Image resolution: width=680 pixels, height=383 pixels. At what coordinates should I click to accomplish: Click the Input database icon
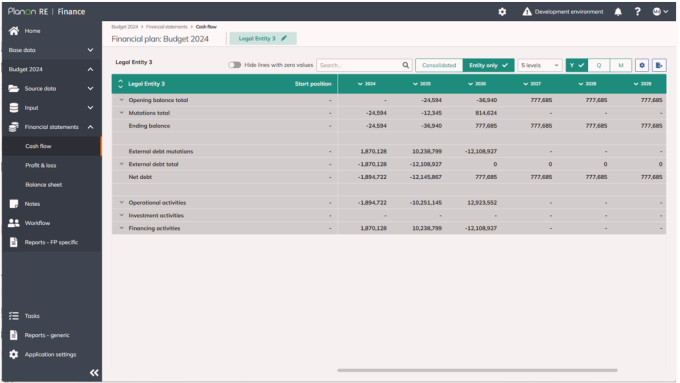click(14, 108)
